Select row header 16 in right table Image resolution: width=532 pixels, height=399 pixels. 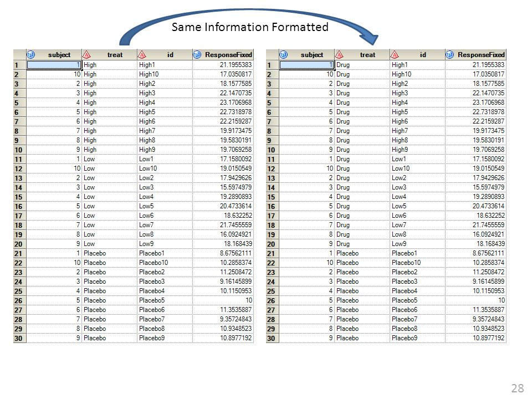click(x=273, y=206)
